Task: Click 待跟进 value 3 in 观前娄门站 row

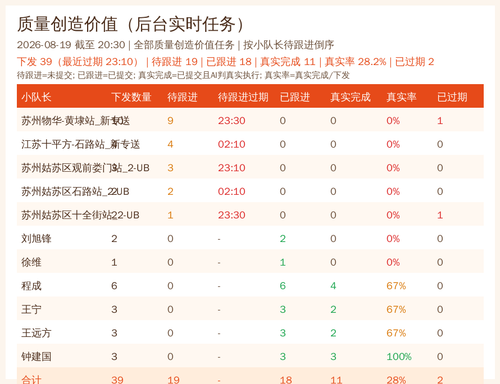Action: coord(170,168)
